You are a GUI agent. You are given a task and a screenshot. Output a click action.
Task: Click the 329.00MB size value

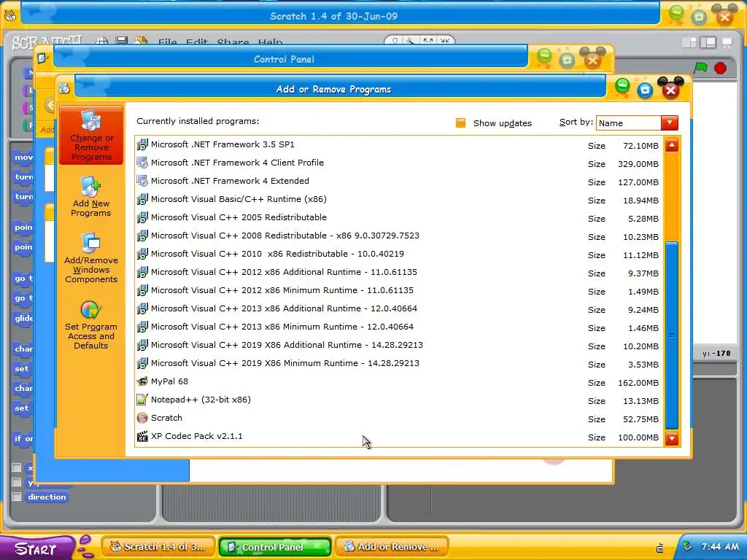[x=638, y=164]
